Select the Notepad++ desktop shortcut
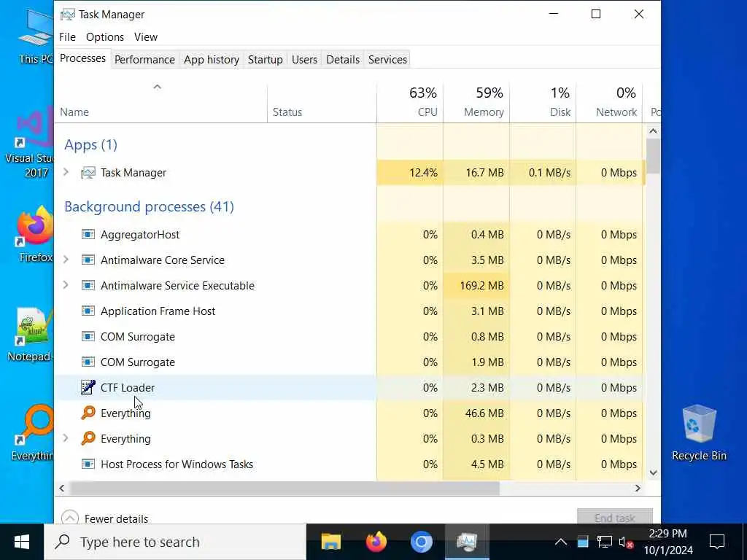The image size is (747, 560). click(31, 334)
